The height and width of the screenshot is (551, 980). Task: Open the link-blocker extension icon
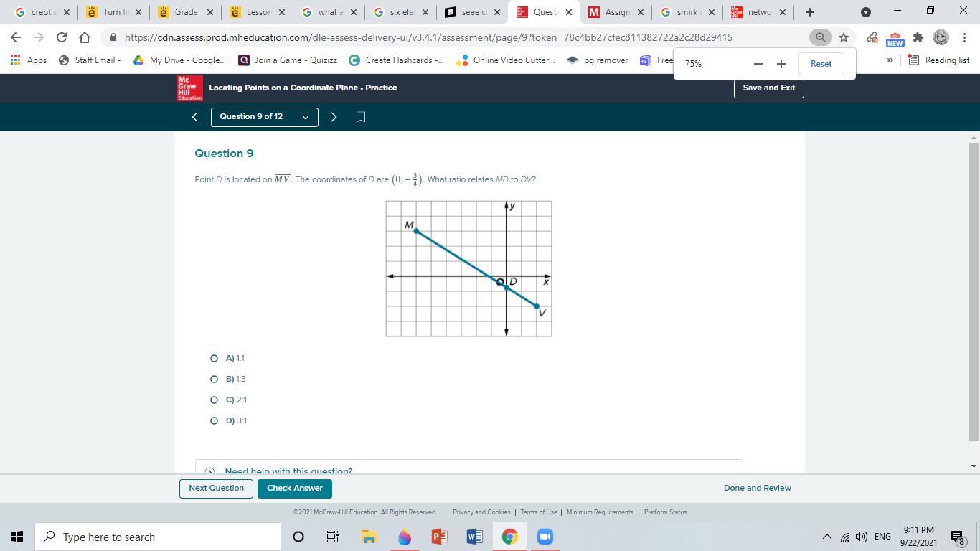pyautogui.click(x=872, y=37)
